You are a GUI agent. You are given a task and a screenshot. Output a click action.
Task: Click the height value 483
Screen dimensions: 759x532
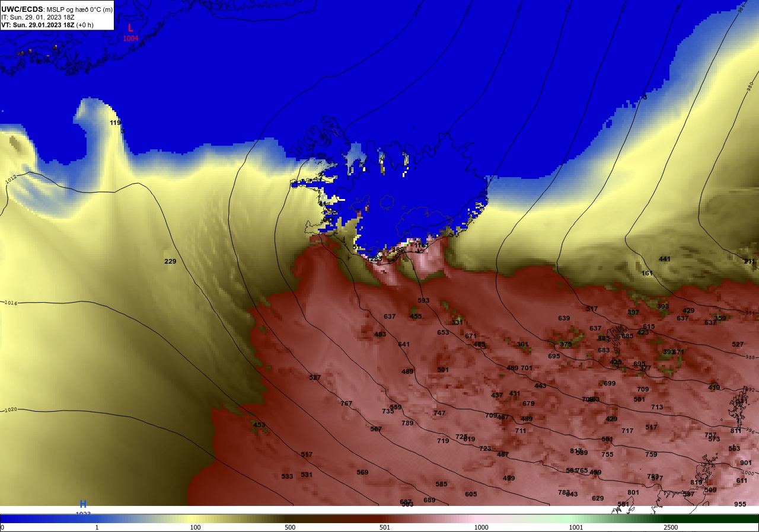[380, 334]
